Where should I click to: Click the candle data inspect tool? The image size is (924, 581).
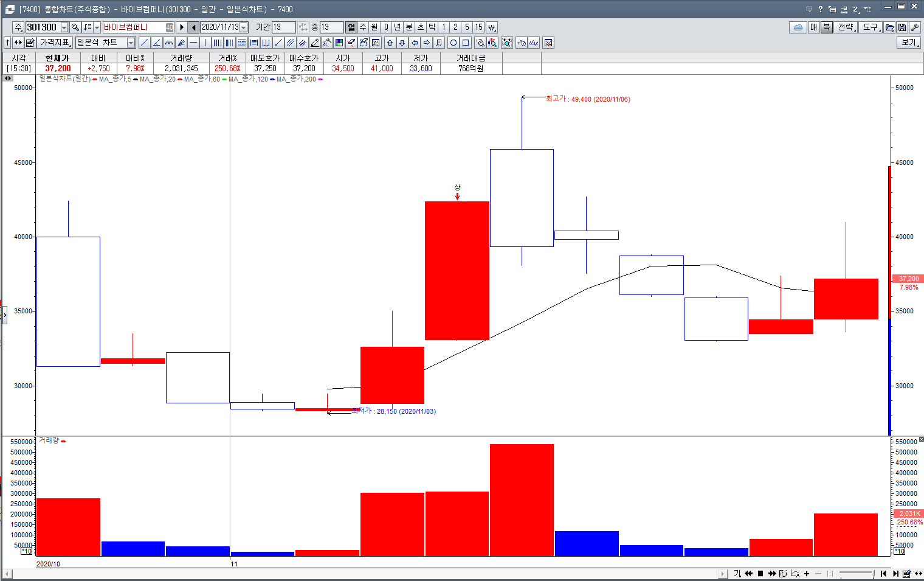[x=492, y=43]
